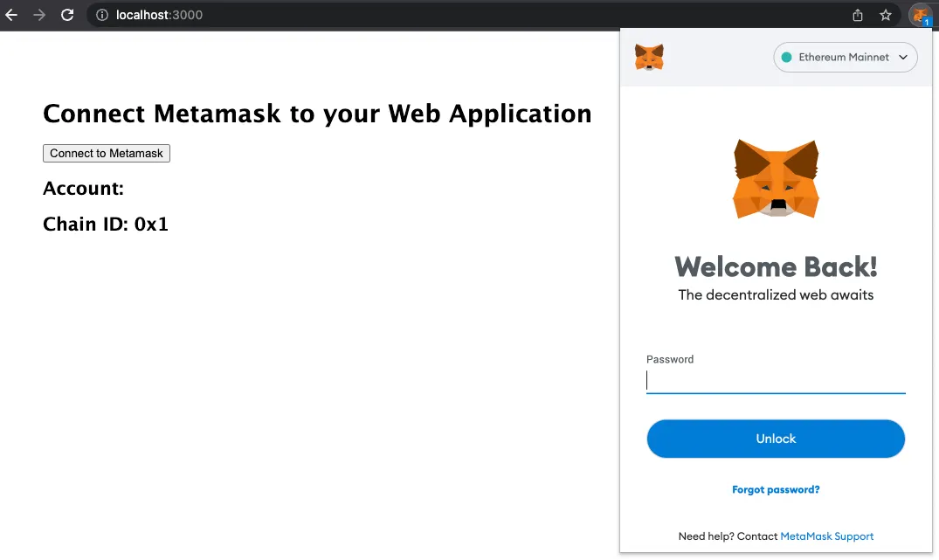This screenshot has width=939, height=560.
Task: Click the MetaMask extension icon in toolbar
Action: point(920,15)
